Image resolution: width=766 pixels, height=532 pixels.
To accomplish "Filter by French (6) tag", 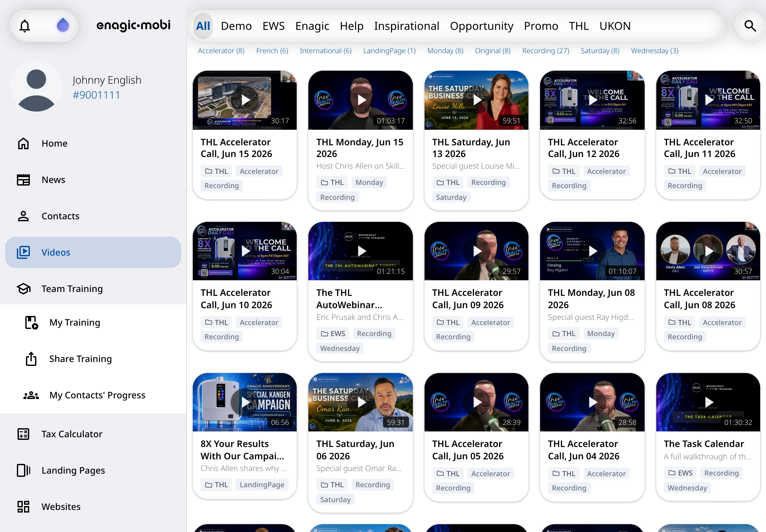I will pos(272,51).
